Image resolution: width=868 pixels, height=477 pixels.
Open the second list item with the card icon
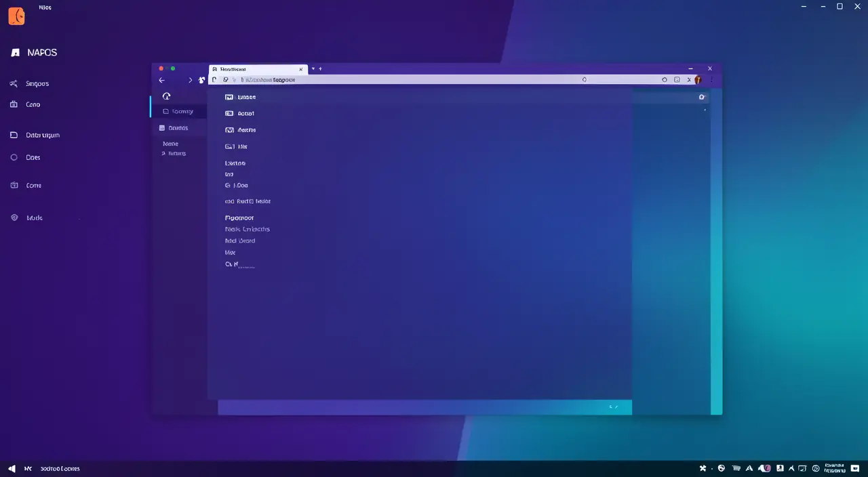click(240, 114)
